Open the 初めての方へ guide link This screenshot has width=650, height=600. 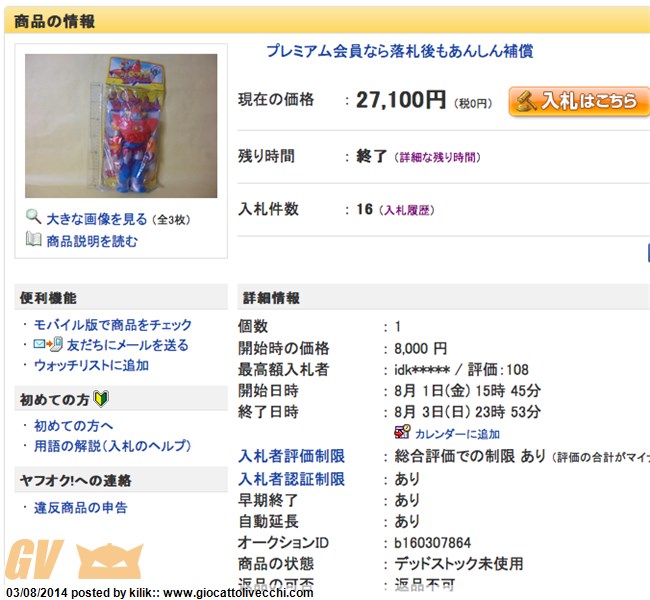coord(73,425)
